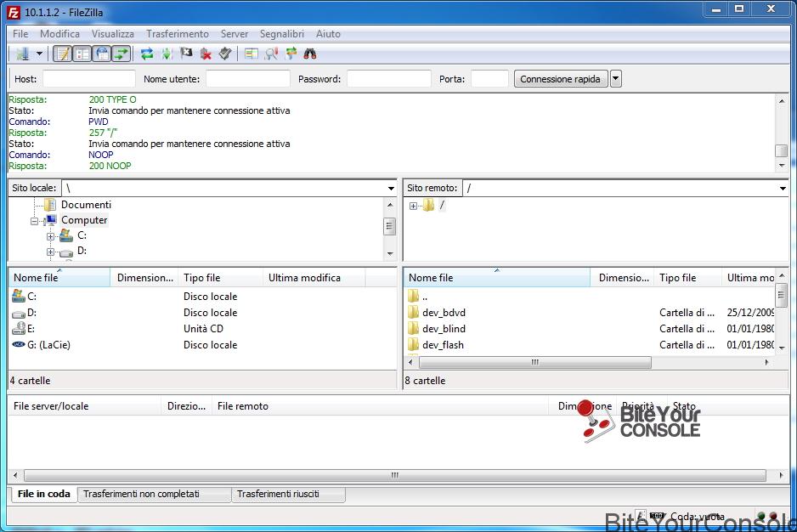Switch to File in coda tab

[43, 494]
